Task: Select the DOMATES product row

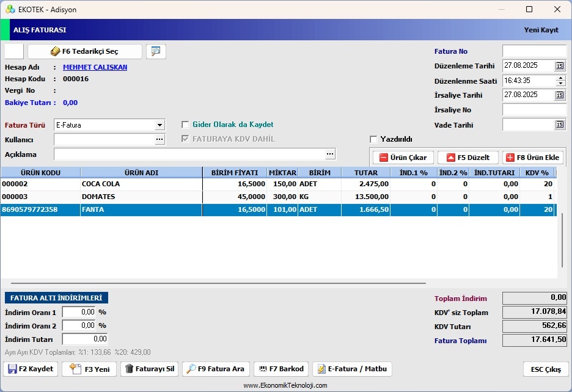Action: point(278,197)
